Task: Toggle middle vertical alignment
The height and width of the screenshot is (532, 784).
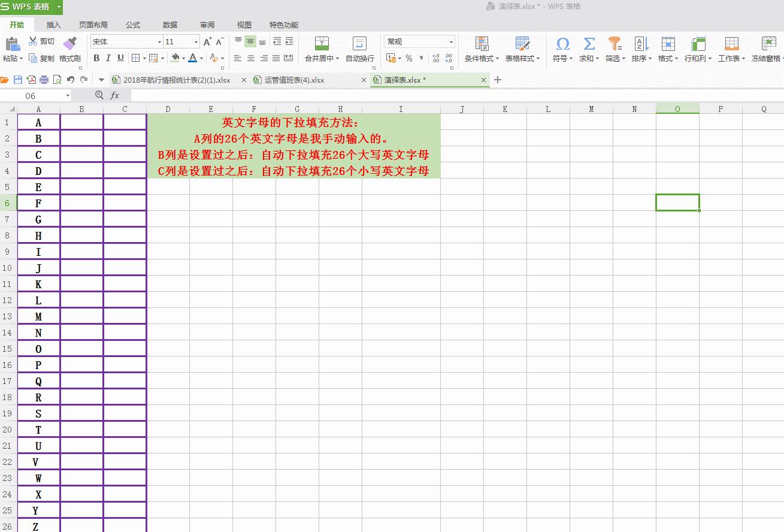Action: [250, 41]
